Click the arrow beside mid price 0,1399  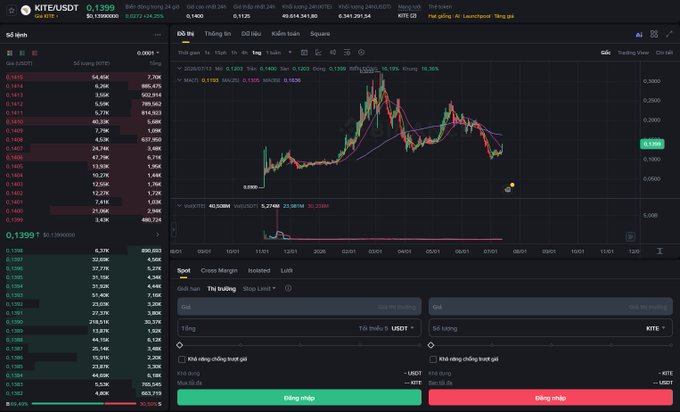(157, 235)
